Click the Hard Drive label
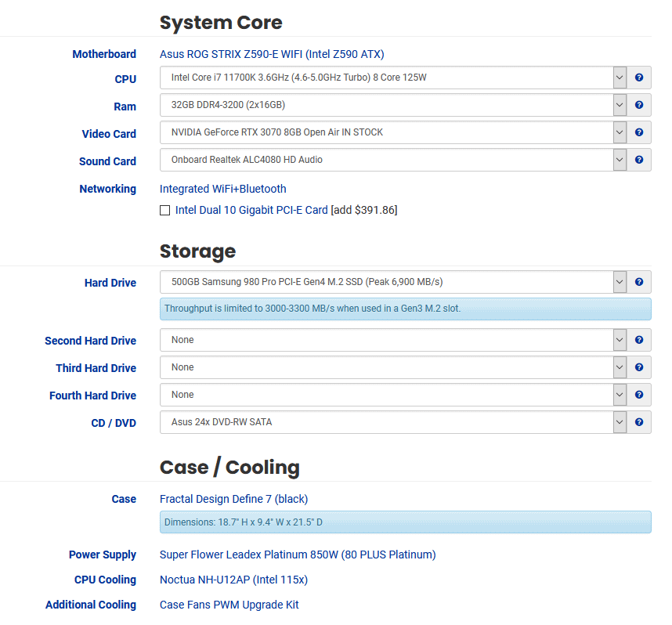 (x=110, y=283)
